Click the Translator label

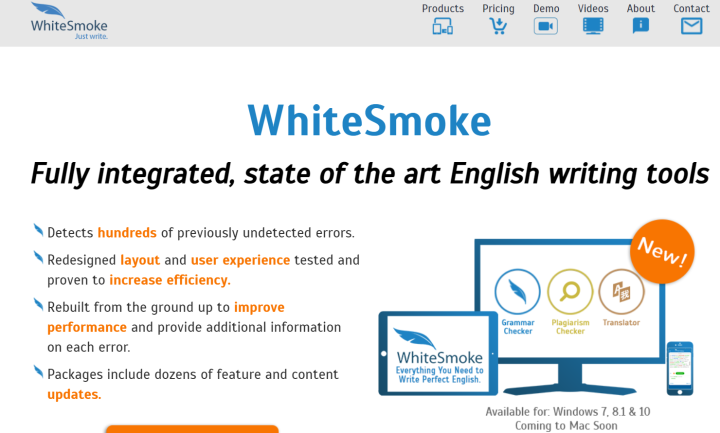click(621, 322)
